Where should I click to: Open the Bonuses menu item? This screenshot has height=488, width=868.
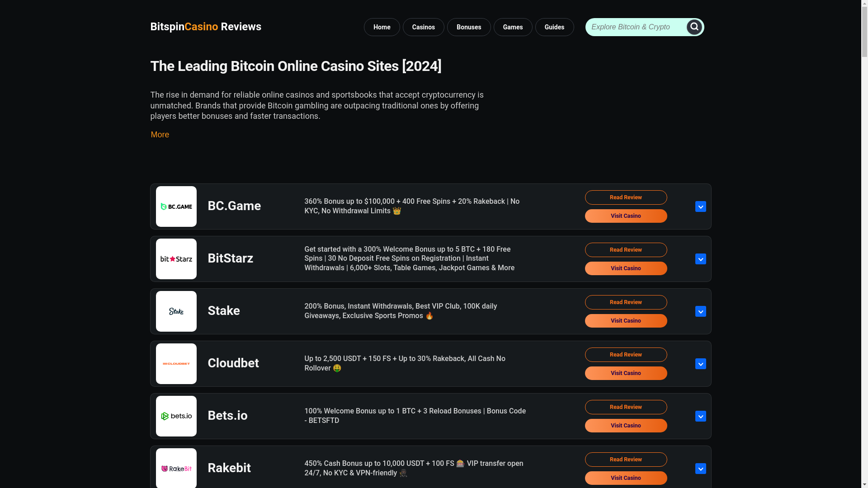469,27
